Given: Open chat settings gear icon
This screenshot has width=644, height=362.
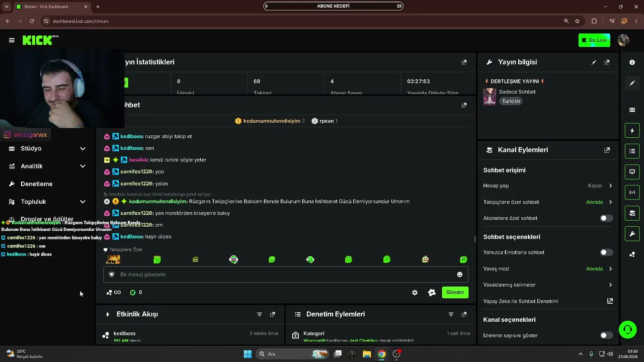Looking at the screenshot, I should tap(415, 293).
